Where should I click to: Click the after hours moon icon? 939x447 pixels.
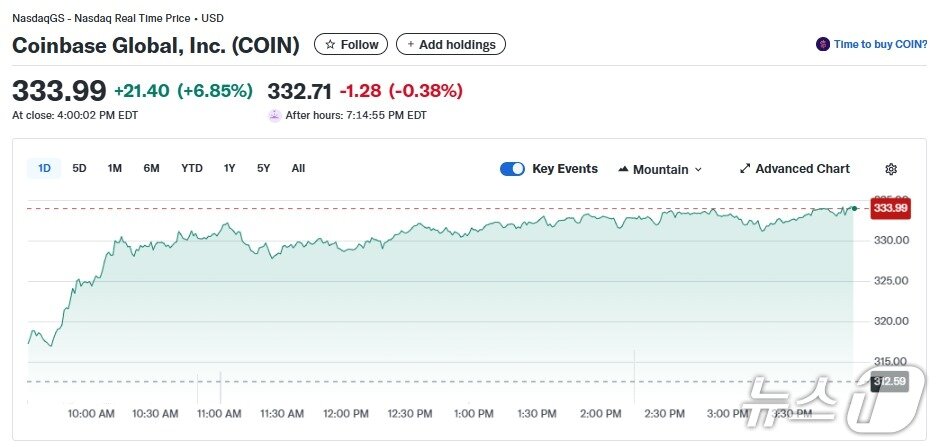point(275,115)
